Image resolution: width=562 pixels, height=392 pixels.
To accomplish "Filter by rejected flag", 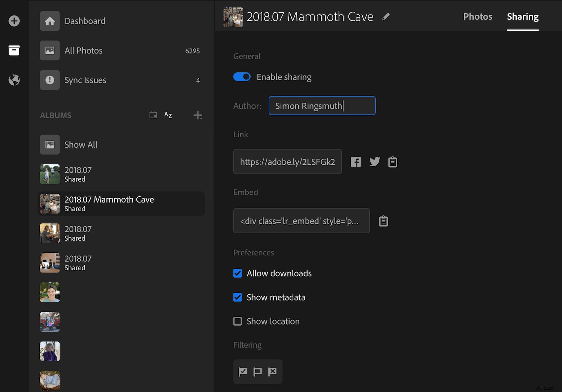I will click(272, 372).
